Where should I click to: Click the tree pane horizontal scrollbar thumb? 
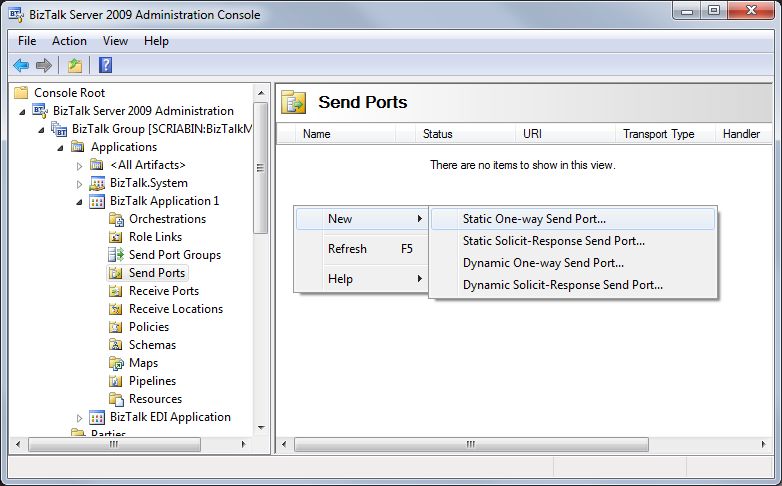[114, 444]
